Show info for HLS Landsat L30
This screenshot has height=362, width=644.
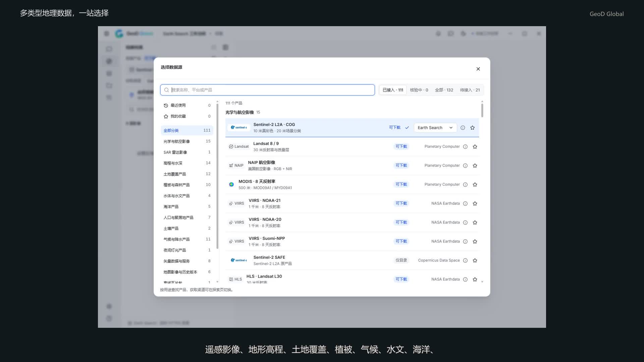pos(465,279)
